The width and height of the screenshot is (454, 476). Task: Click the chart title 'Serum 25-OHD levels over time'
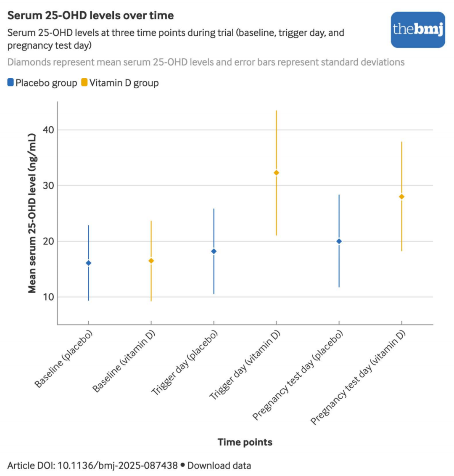(90, 16)
